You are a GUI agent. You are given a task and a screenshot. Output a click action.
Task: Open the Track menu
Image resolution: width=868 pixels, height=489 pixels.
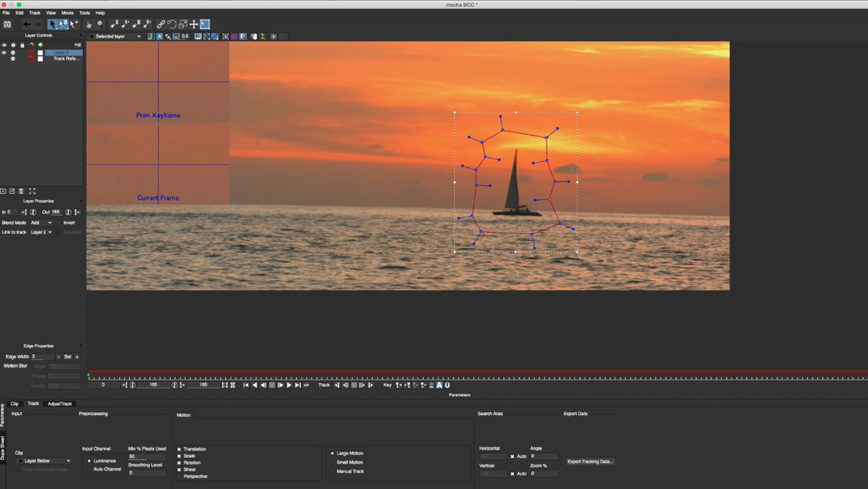(35, 13)
